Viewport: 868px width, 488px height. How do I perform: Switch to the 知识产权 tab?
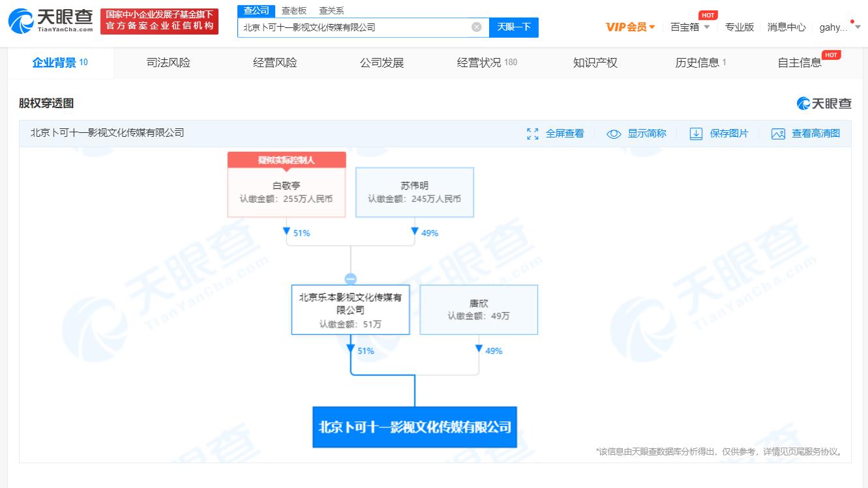595,63
